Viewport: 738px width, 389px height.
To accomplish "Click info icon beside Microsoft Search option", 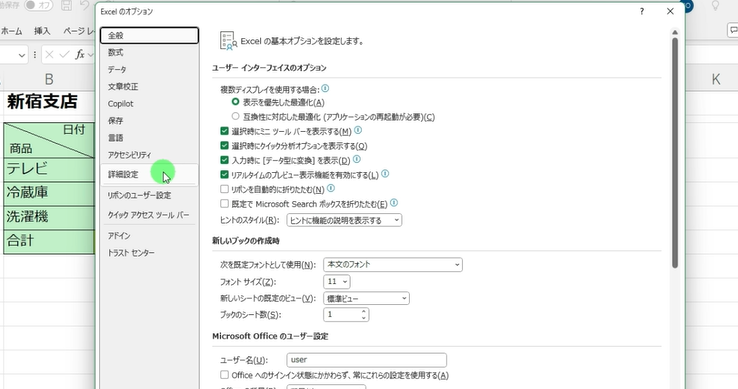I will click(394, 203).
